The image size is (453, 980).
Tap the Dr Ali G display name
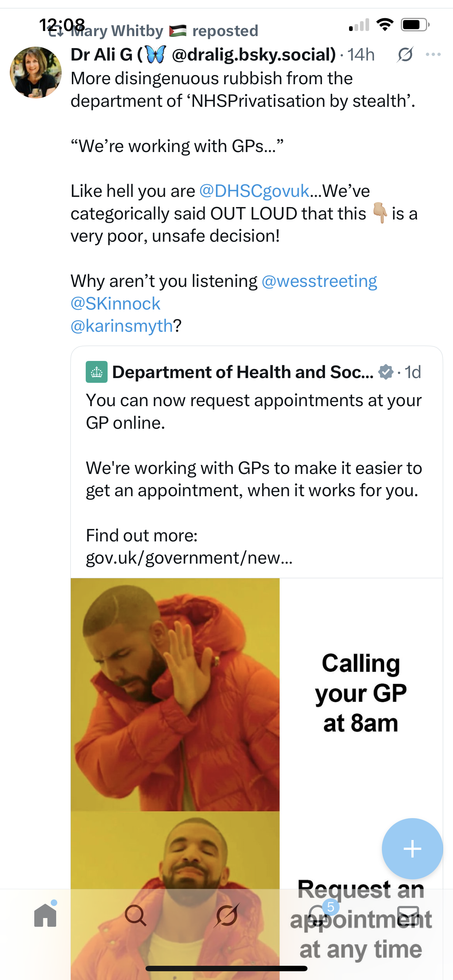pyautogui.click(x=102, y=55)
